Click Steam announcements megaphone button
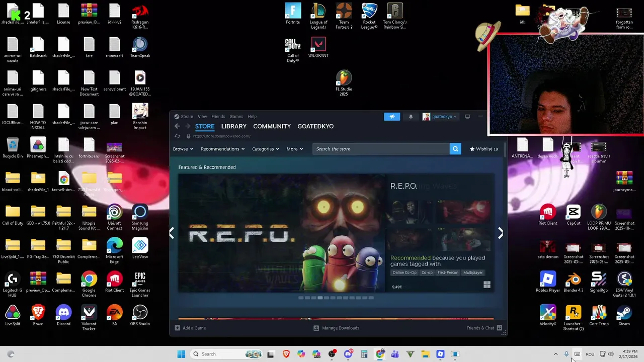The width and height of the screenshot is (644, 362). pos(392,117)
